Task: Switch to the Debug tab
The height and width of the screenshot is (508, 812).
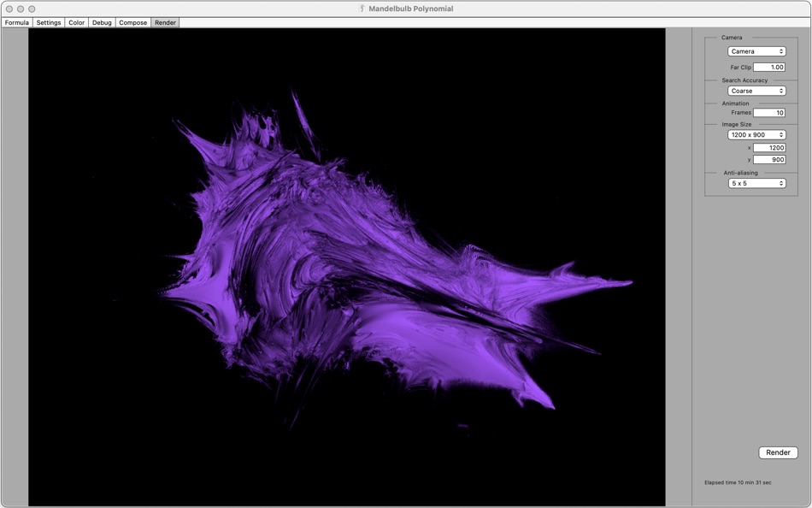Action: coord(102,22)
